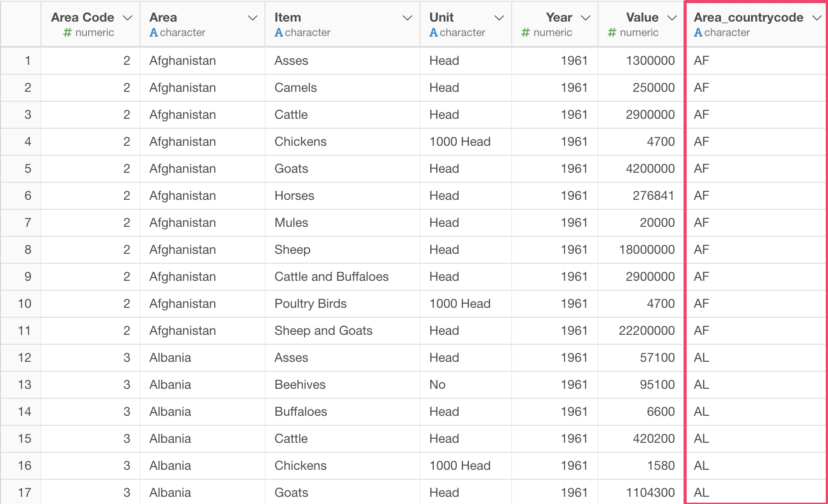The height and width of the screenshot is (504, 828).
Task: Click the numeric type icon under Value
Action: pyautogui.click(x=612, y=32)
